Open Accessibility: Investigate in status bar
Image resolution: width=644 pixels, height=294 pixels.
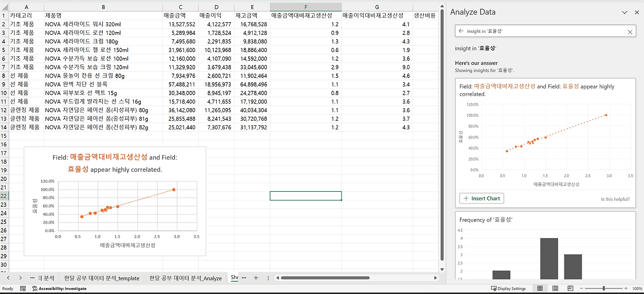tap(59, 288)
